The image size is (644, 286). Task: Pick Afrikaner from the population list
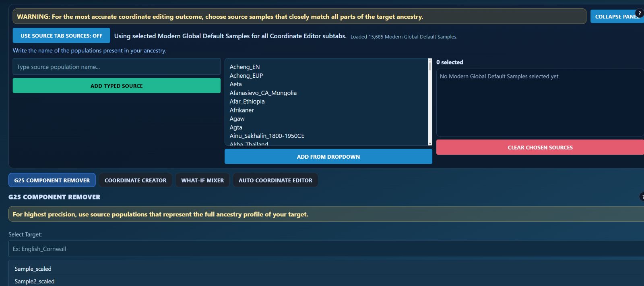coord(242,110)
